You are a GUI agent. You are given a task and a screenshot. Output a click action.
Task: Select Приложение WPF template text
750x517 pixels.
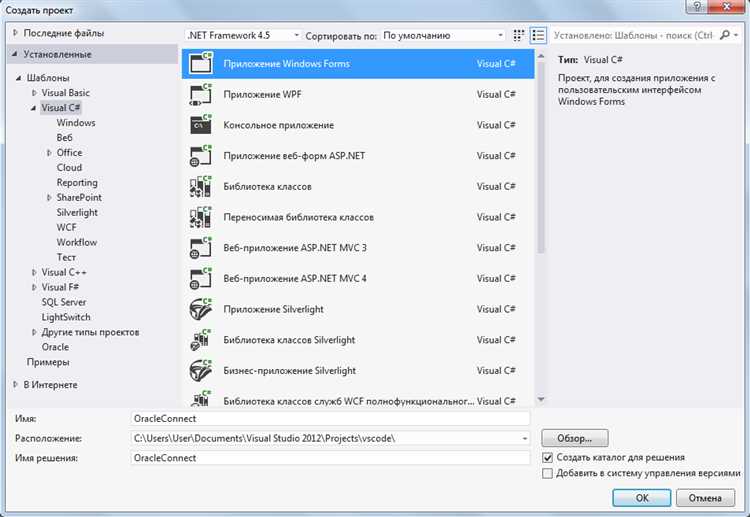tap(262, 94)
